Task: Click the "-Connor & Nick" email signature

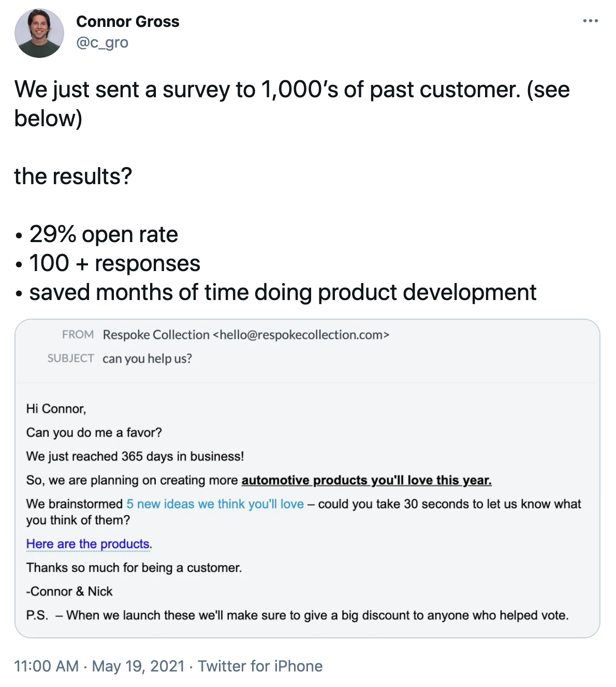Action: (x=69, y=591)
